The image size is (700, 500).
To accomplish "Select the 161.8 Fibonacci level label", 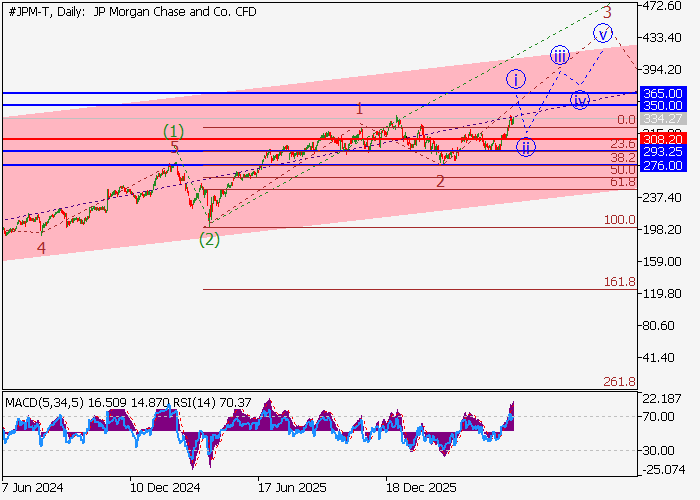I will pos(620,282).
